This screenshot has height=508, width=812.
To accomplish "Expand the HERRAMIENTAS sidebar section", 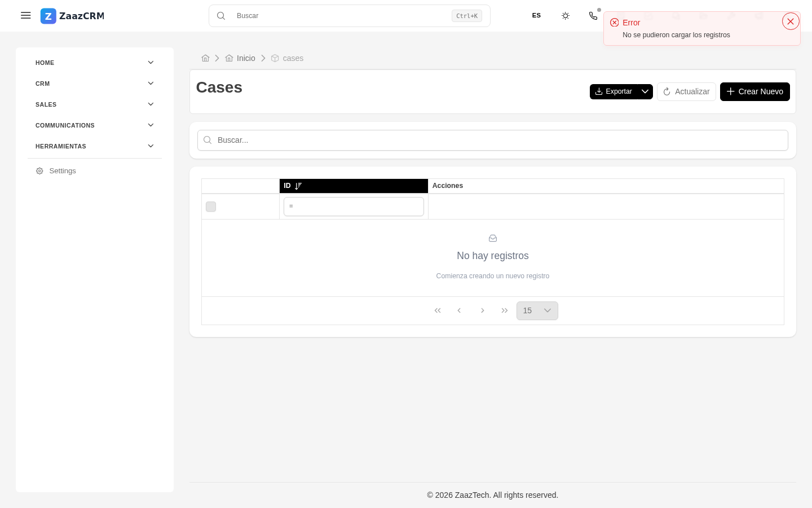I will pyautogui.click(x=95, y=146).
